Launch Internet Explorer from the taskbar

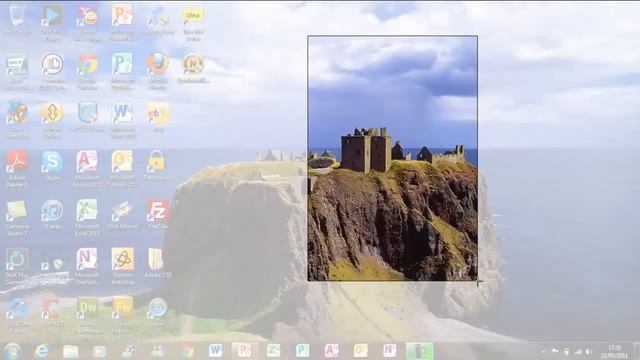[x=42, y=351]
